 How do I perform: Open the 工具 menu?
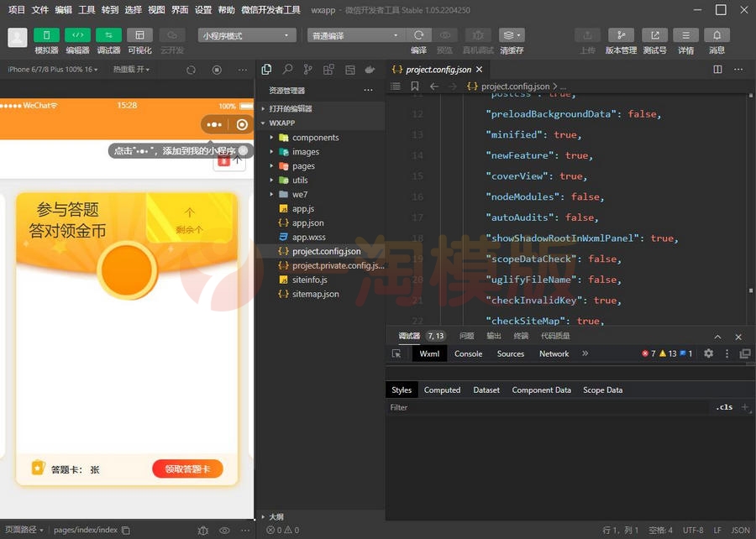tap(87, 9)
